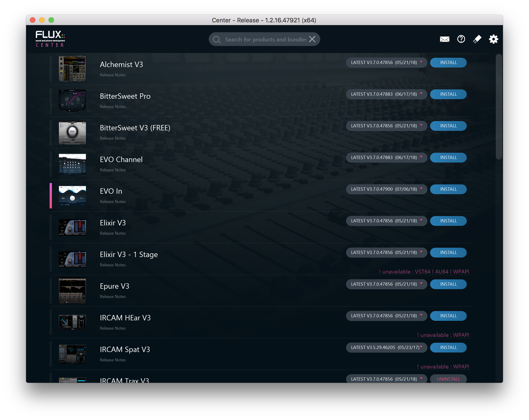
Task: Install BitterSweet Pro
Action: [448, 94]
